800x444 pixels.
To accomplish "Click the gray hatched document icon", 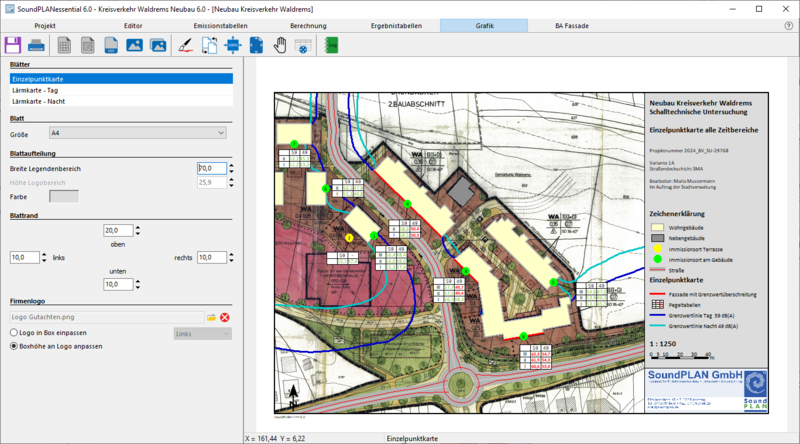I will 88,45.
